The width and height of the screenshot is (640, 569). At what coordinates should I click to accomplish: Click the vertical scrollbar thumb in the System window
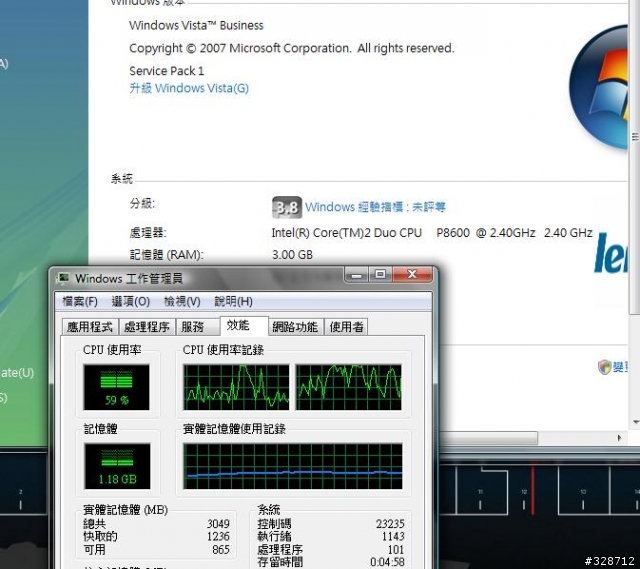pos(635,157)
